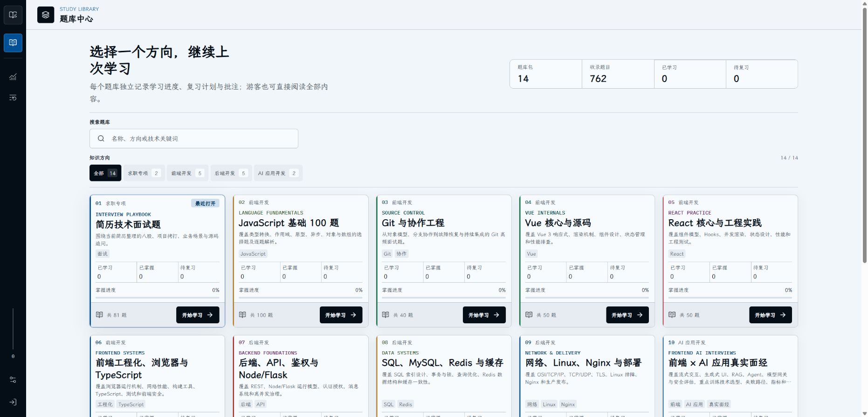Image resolution: width=868 pixels, height=417 pixels.
Task: Click 掌握进度 bar on 简历技术面试题 card
Action: [x=158, y=298]
